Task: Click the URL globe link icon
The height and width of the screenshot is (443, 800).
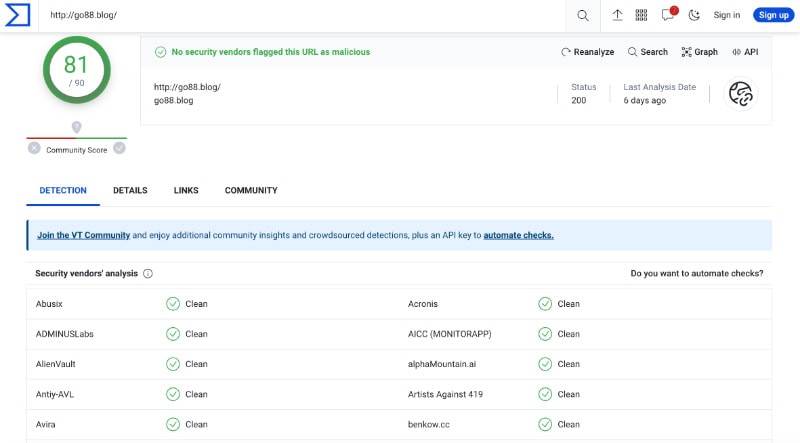Action: [741, 94]
